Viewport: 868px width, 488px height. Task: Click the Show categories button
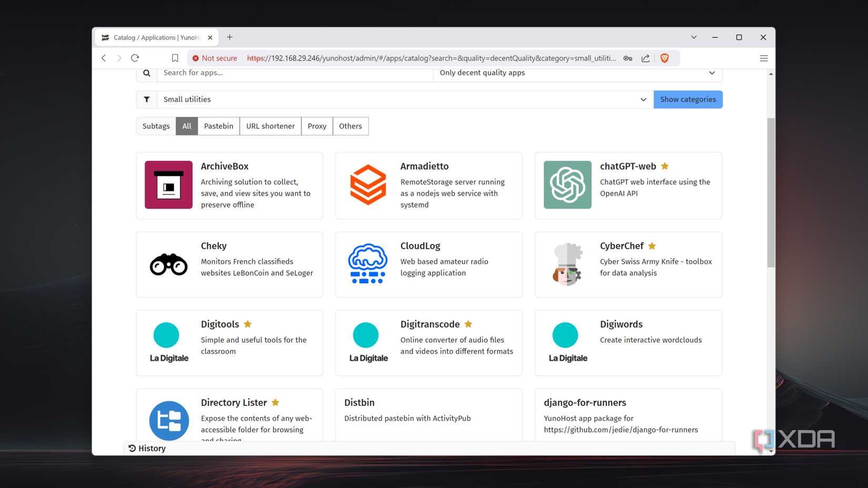click(x=688, y=99)
